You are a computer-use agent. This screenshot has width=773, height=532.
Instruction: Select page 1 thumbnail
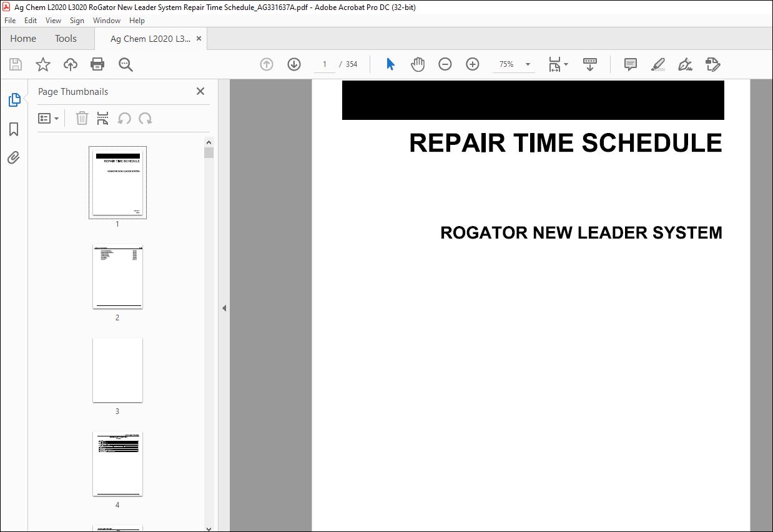point(117,182)
